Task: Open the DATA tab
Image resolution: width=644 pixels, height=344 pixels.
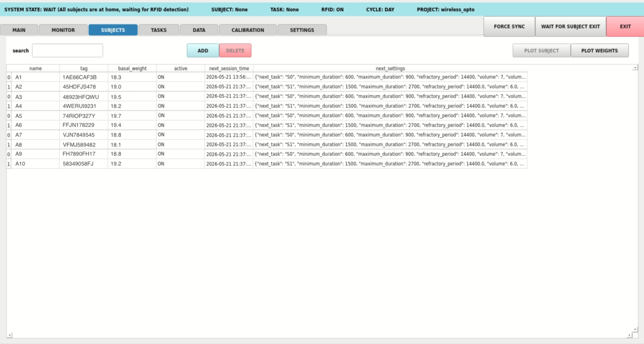Action: click(x=199, y=30)
